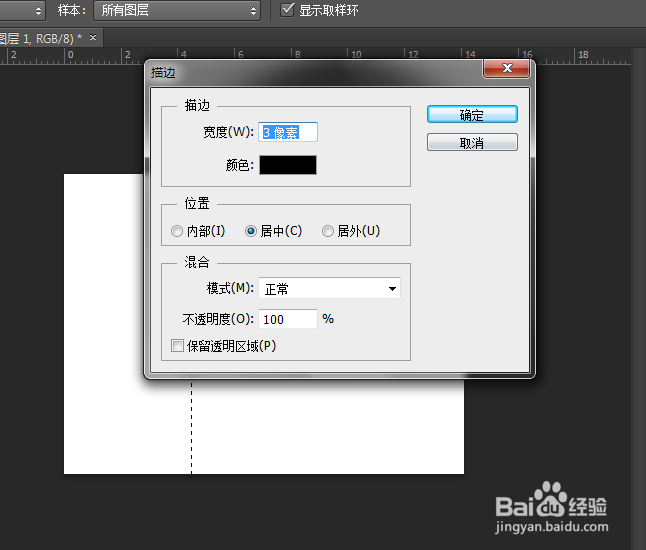
Task: Toggle the 显示取样环 checkbox
Action: (x=287, y=10)
